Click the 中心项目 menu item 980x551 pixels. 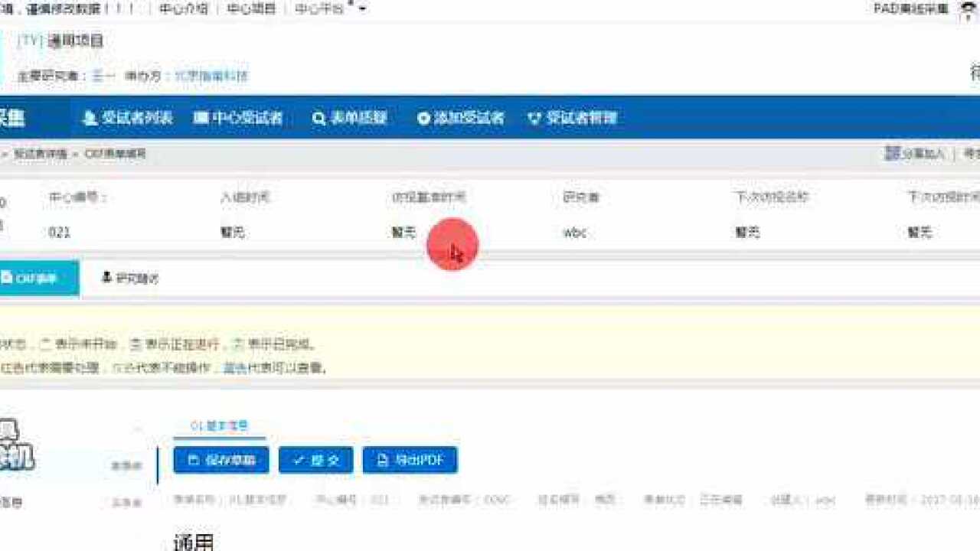[x=252, y=9]
